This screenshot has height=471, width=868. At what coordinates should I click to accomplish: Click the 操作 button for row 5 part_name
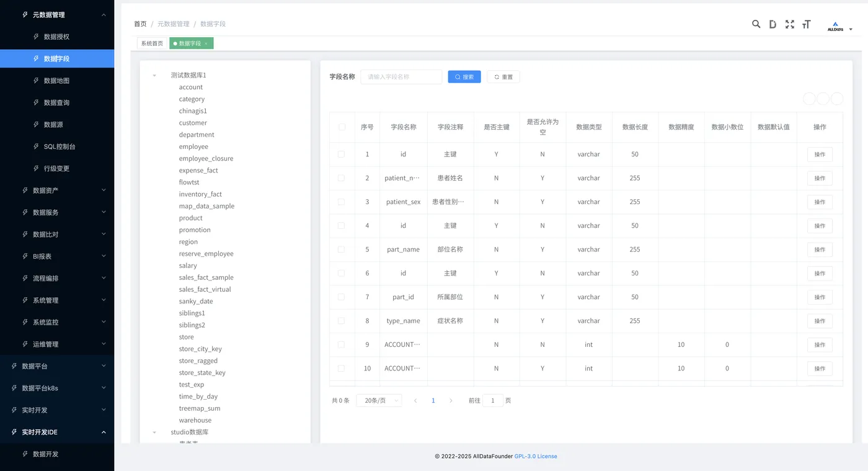click(x=820, y=249)
